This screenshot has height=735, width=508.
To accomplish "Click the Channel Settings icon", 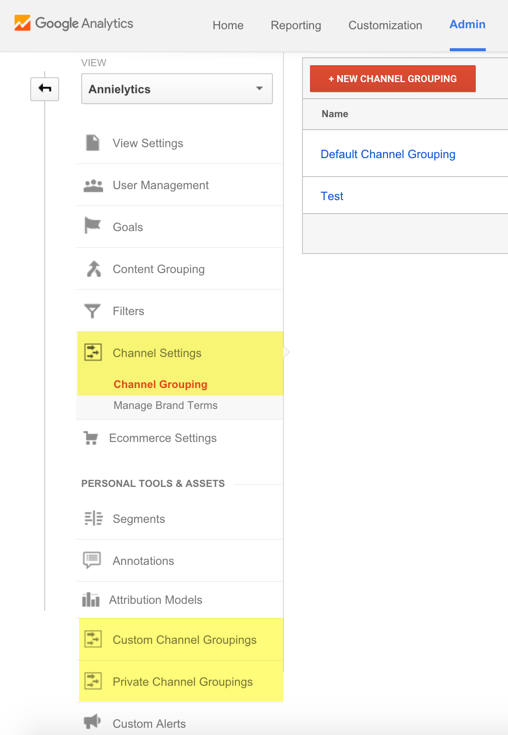I will click(x=93, y=352).
